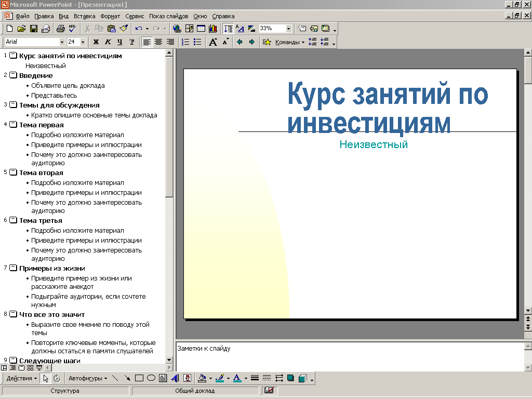This screenshot has height=399, width=532.
Task: Switch to slide sorter view button
Action: pyautogui.click(x=30, y=367)
